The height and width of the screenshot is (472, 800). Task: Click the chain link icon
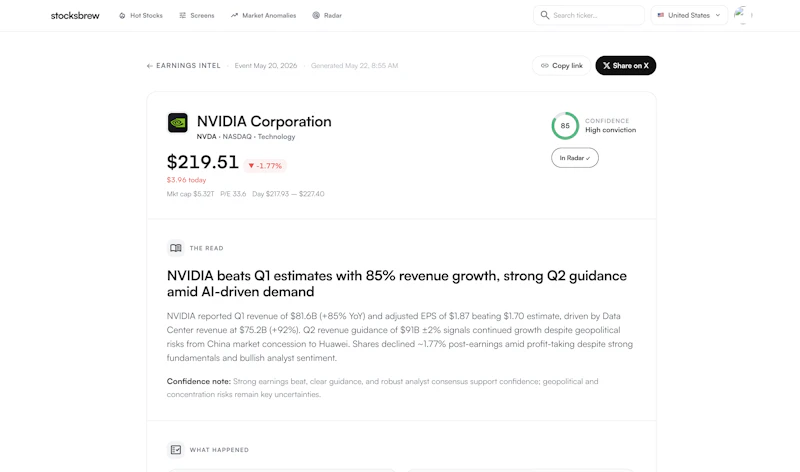[x=544, y=65]
